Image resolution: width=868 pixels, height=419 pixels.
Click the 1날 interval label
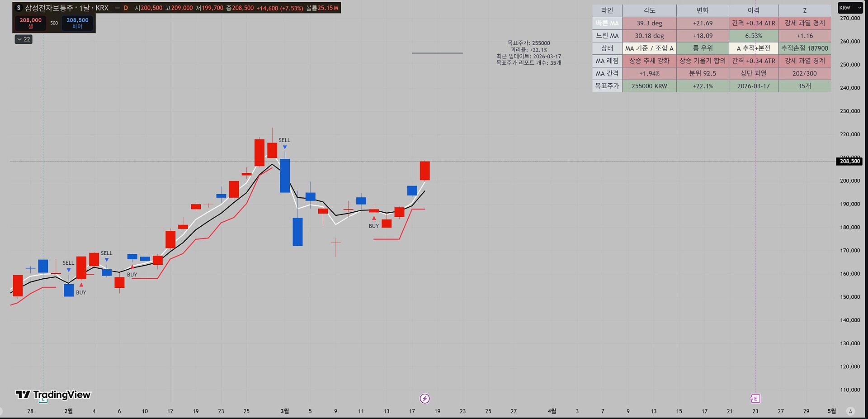coord(85,8)
